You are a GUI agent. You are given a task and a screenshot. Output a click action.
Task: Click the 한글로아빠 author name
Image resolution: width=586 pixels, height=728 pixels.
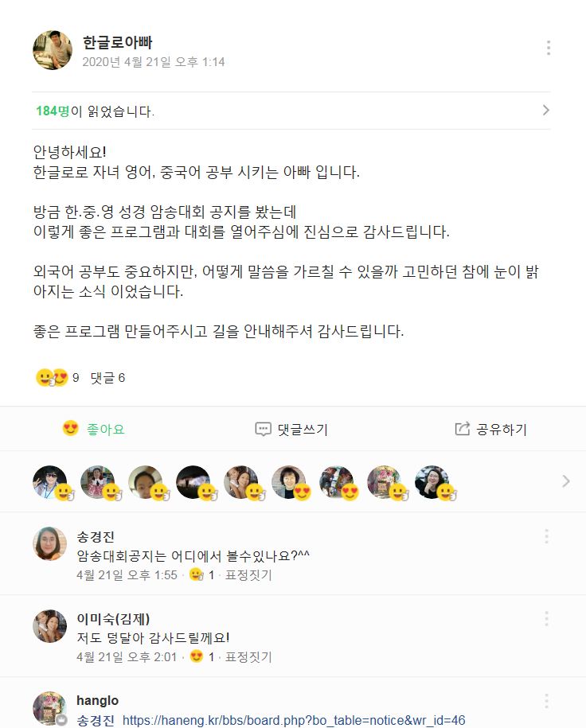click(117, 42)
